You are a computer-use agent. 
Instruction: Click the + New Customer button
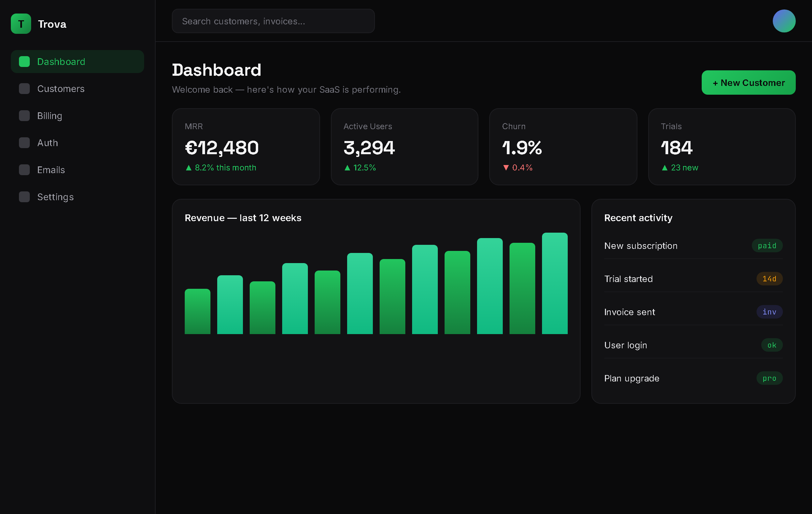[x=748, y=83]
